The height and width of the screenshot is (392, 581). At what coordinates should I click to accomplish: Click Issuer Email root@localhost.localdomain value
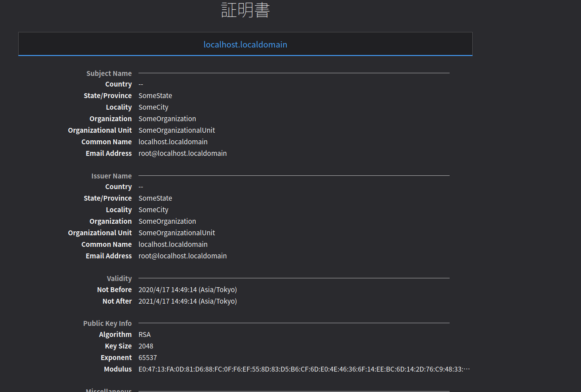click(x=182, y=256)
